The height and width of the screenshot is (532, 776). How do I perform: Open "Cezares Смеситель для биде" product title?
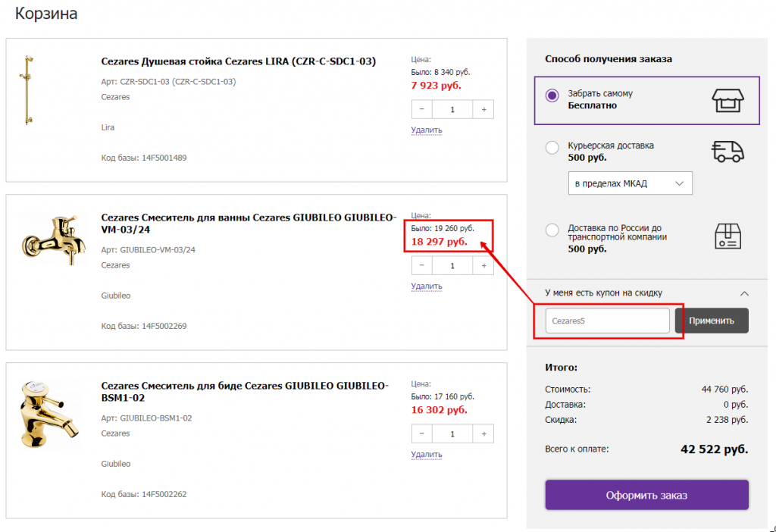click(x=245, y=392)
